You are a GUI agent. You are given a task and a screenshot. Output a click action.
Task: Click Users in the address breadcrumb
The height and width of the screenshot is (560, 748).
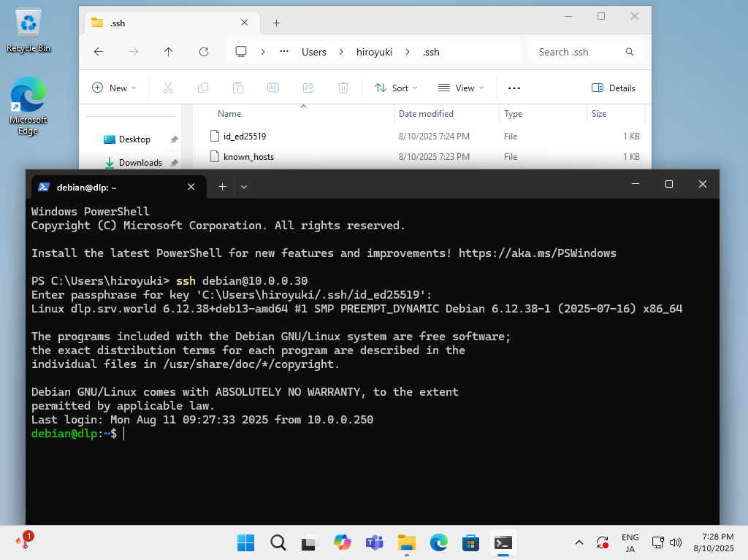(x=314, y=52)
